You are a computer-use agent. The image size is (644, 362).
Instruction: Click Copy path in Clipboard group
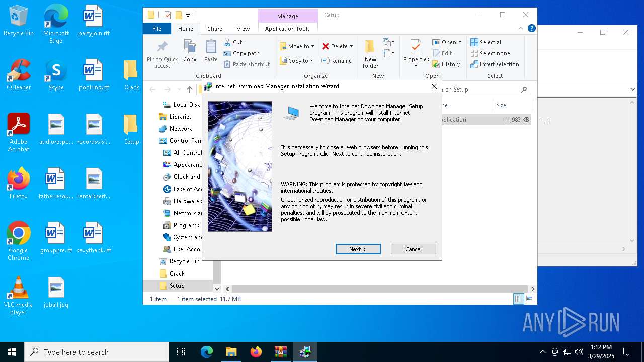241,53
